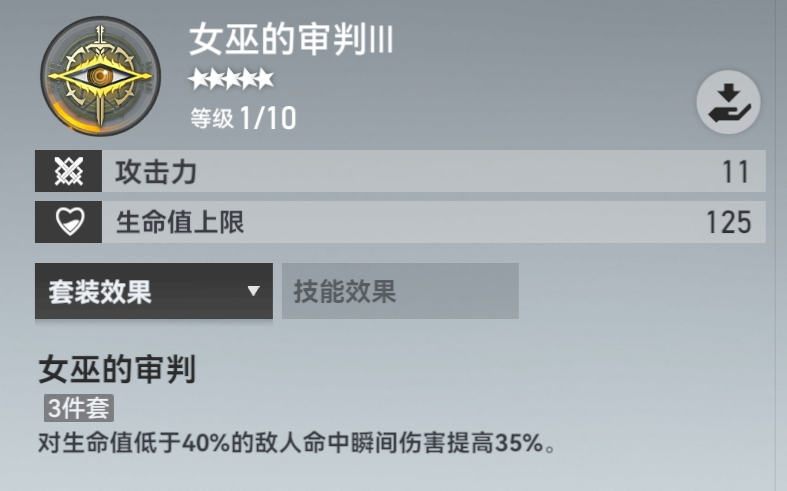Viewport: 787px width, 491px height.
Task: Click the 套装效果 label text
Action: click(x=100, y=292)
